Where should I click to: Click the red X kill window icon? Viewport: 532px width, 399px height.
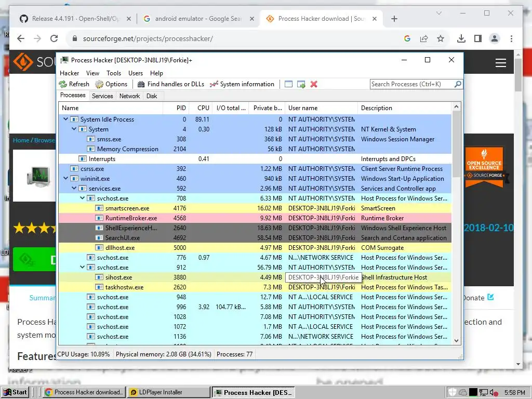(314, 84)
